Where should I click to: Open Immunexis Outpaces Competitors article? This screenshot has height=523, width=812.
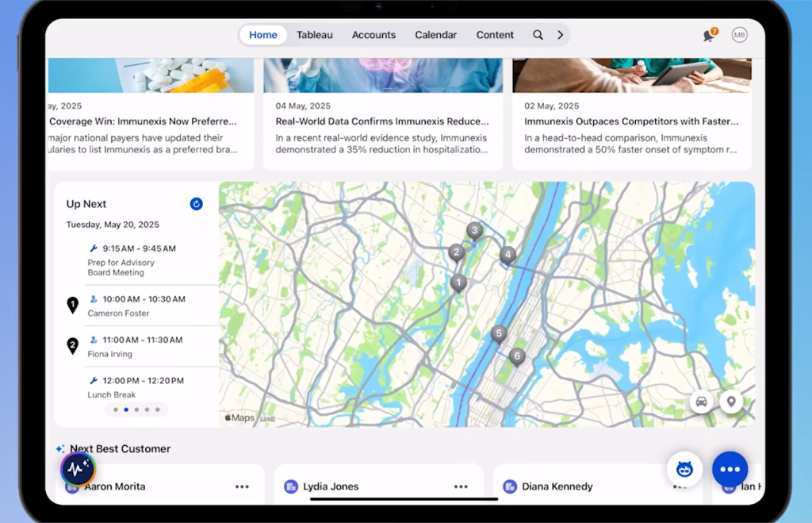pyautogui.click(x=632, y=114)
